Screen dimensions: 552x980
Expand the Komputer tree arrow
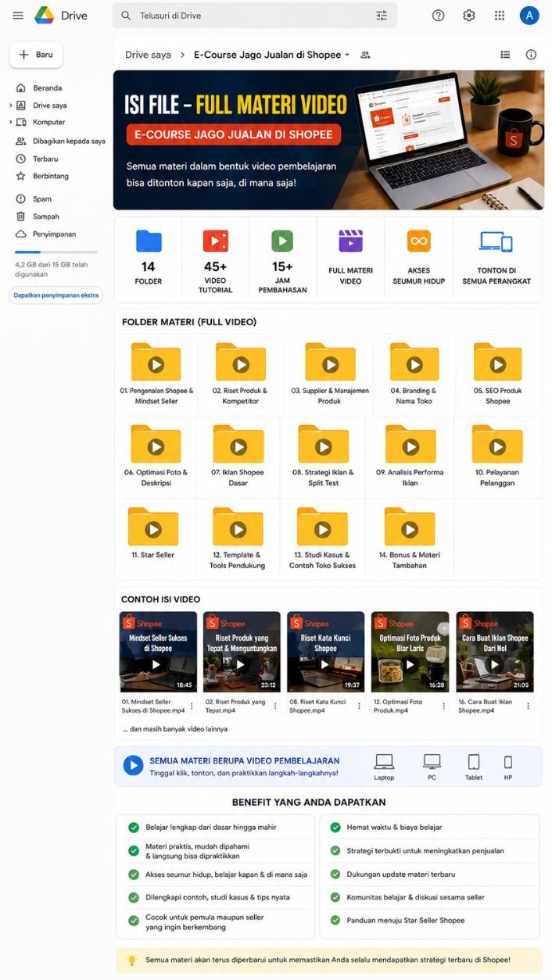click(10, 123)
